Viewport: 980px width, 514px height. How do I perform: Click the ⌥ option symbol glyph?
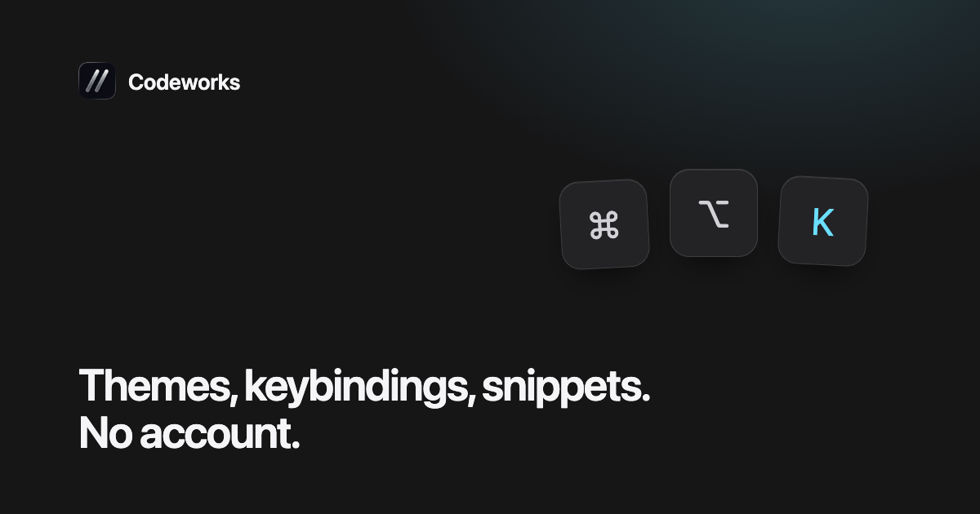(x=714, y=215)
